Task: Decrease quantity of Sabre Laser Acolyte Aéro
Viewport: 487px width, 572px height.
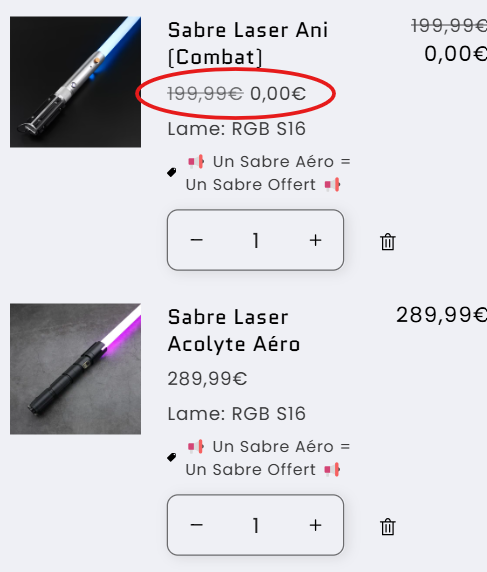Action: 197,525
